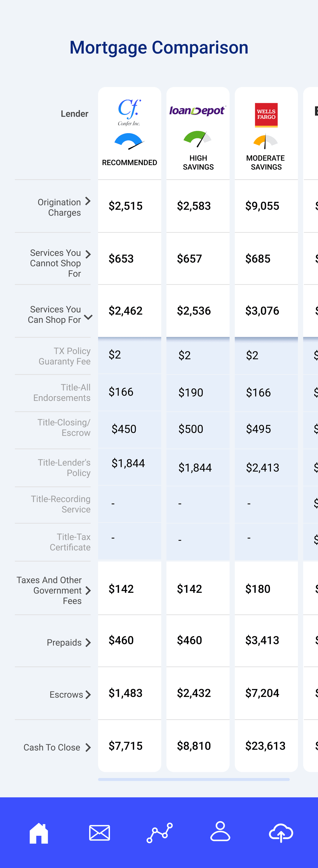The height and width of the screenshot is (868, 318).
Task: Click the Wells Fargo lender logo
Action: [266, 115]
